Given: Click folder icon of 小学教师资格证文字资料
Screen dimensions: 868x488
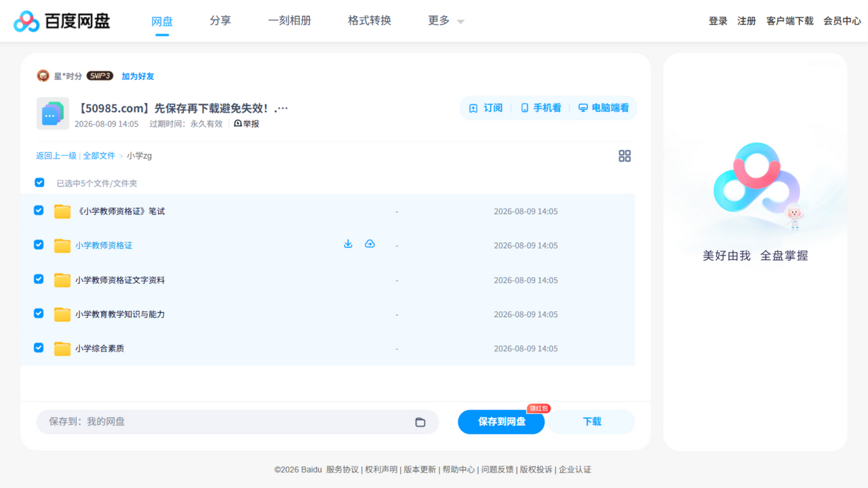Looking at the screenshot, I should pos(62,280).
